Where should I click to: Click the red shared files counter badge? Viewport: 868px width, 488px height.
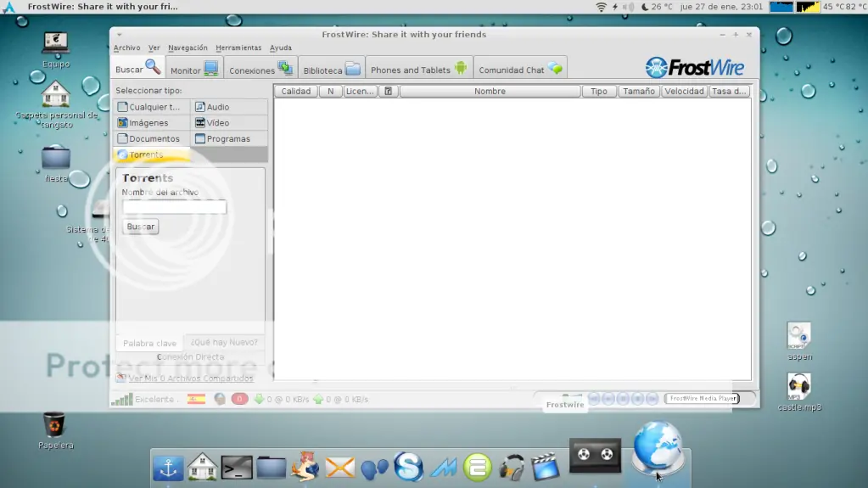coord(239,399)
